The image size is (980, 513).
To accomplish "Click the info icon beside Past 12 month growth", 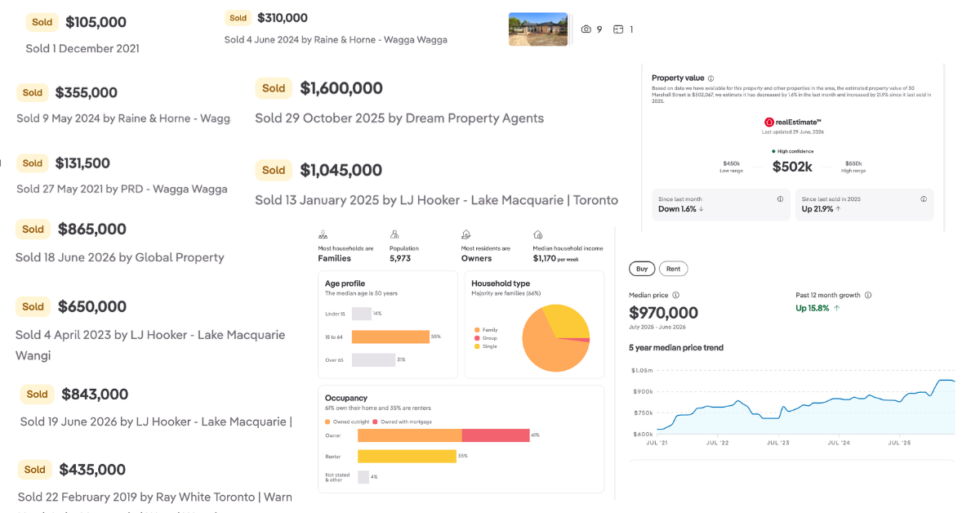I will pos(868,295).
